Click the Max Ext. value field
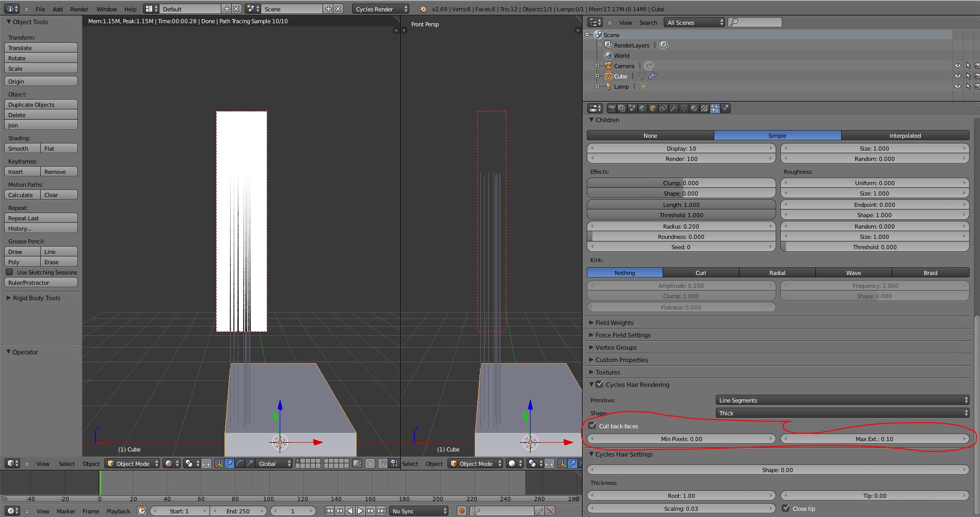Screen dimensions: 980x517 coord(875,439)
